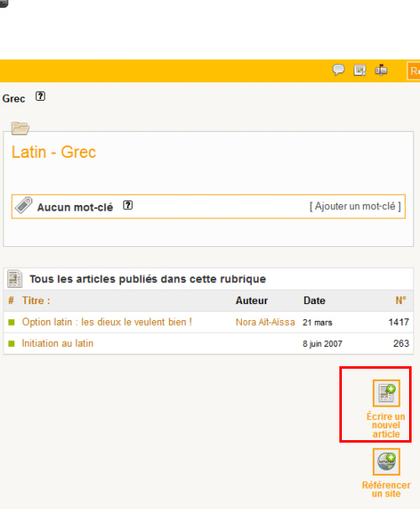Expand Ajouter un mot-clé
Image resolution: width=420 pixels, height=509 pixels.
coord(355,207)
